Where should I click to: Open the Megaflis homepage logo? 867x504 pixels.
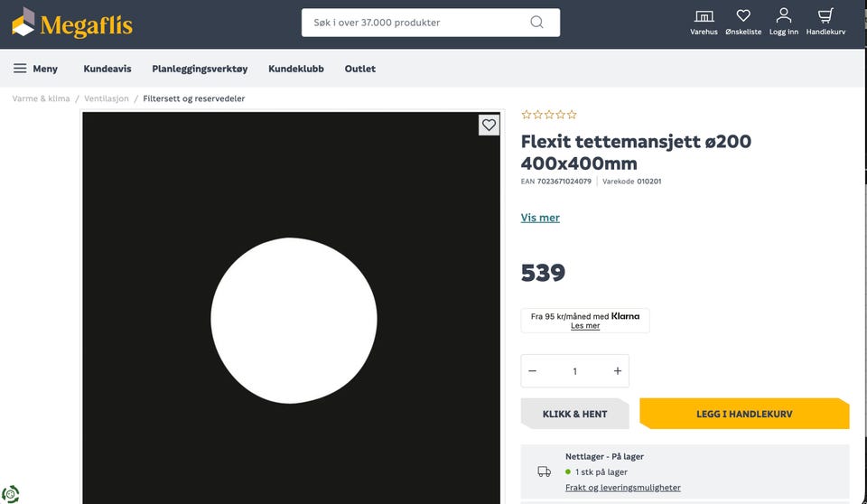pos(72,23)
